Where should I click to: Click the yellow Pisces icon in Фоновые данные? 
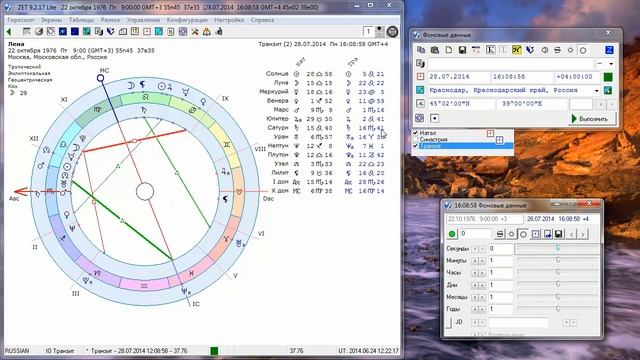(x=517, y=50)
